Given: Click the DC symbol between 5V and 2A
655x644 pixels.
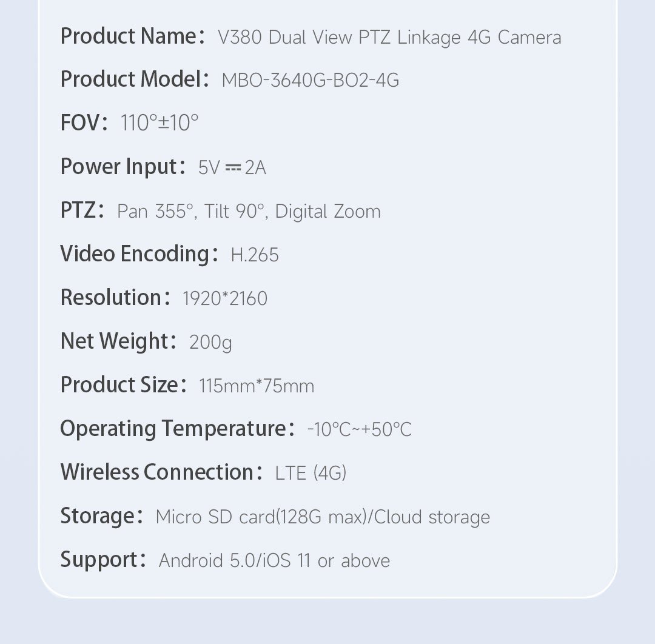Looking at the screenshot, I should pyautogui.click(x=233, y=168).
